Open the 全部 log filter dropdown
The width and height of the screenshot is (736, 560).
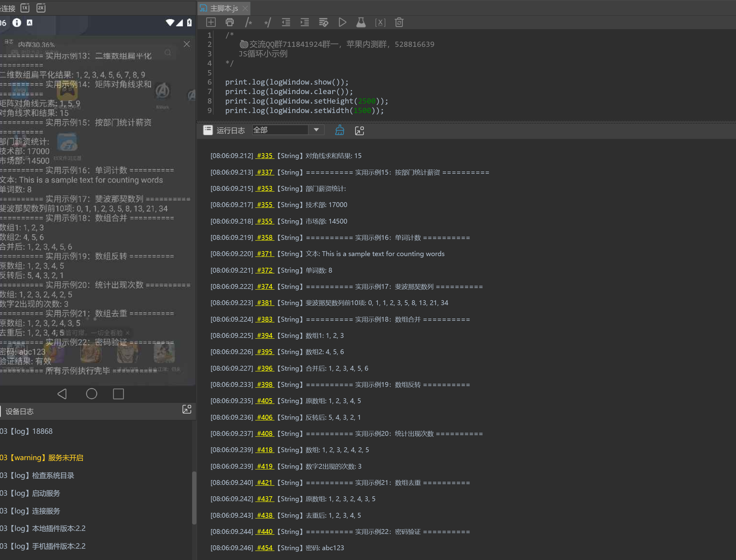click(316, 130)
